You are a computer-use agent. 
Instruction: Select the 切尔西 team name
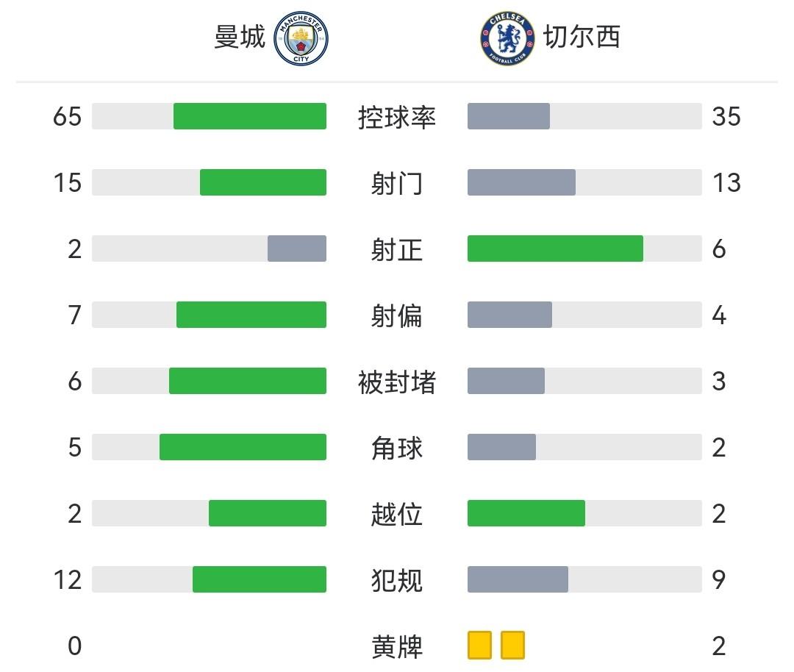click(x=582, y=37)
